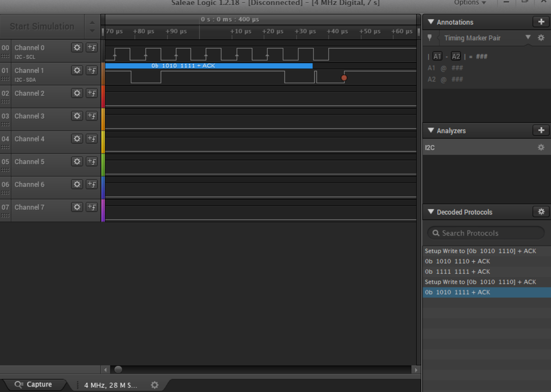Click scrollbar right arrow
This screenshot has width=551, height=392.
(416, 370)
